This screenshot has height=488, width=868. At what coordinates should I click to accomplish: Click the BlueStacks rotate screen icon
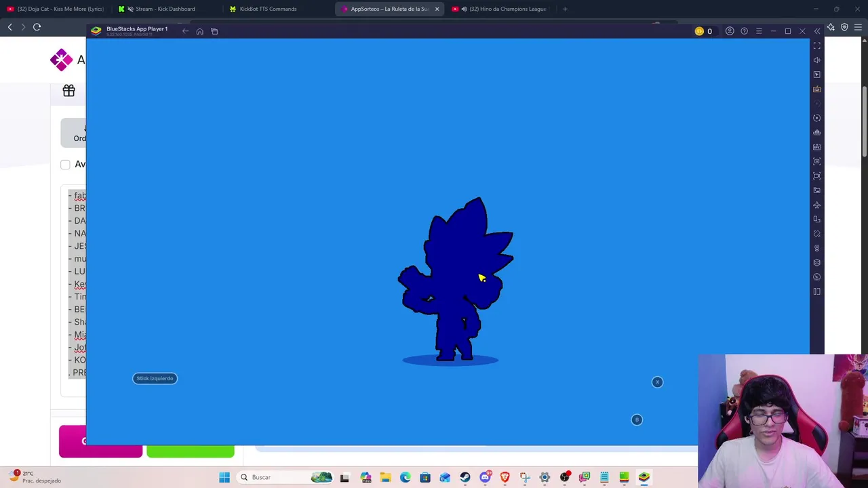816,234
